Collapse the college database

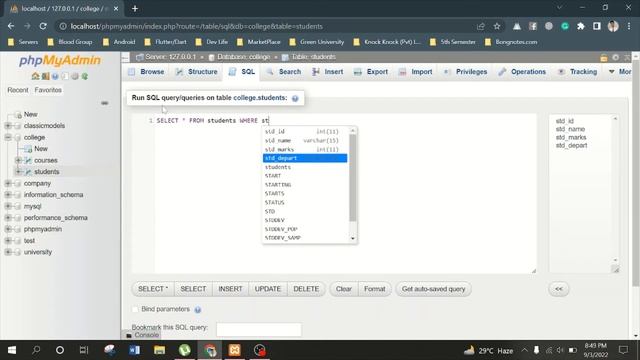pyautogui.click(x=8, y=137)
